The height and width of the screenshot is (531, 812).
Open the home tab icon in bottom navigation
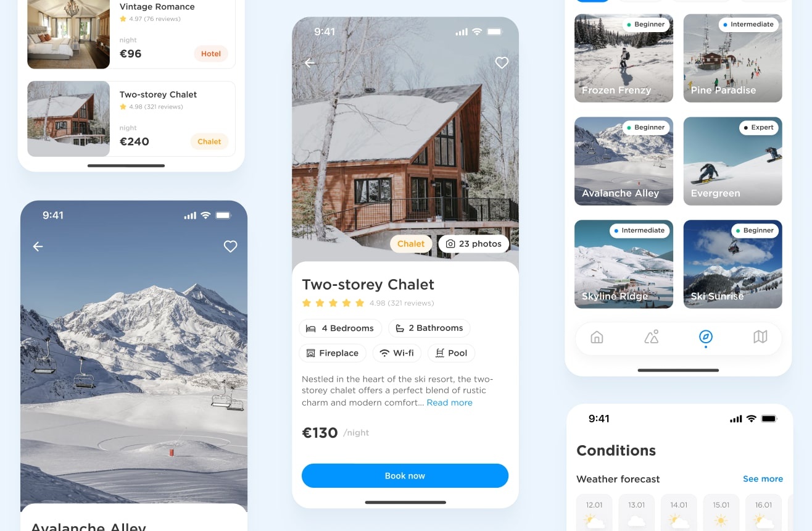pos(597,337)
